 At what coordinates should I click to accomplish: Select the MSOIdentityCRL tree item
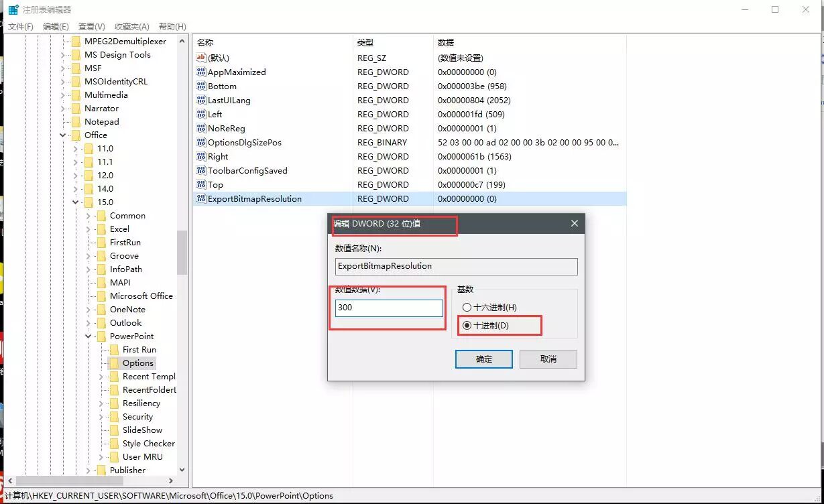pos(116,81)
